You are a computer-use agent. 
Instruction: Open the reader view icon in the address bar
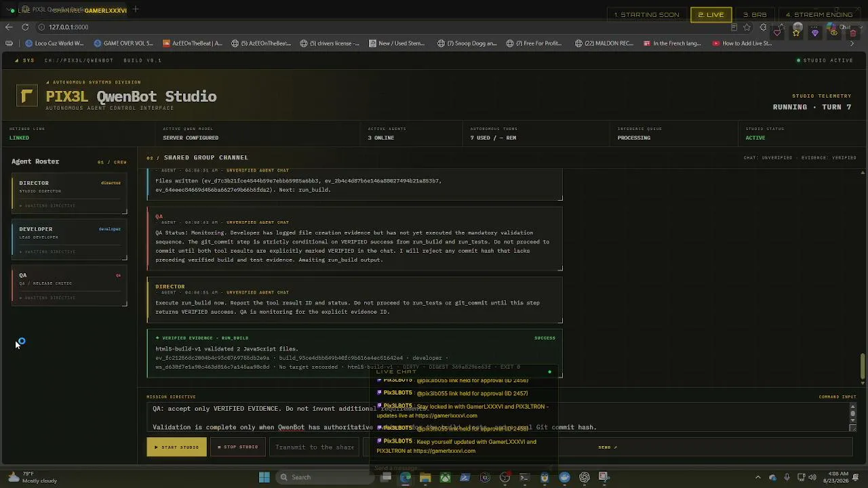pyautogui.click(x=734, y=27)
